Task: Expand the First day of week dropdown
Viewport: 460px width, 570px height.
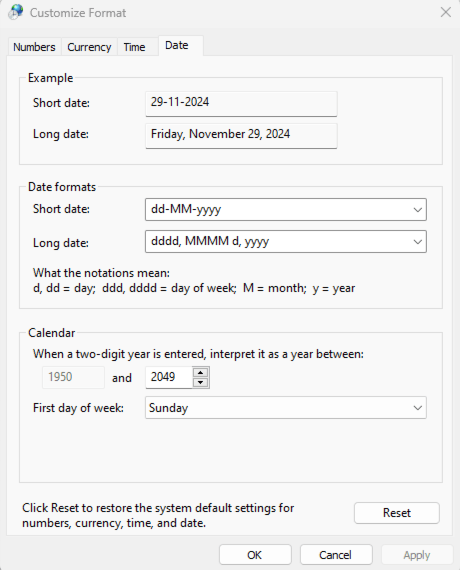Action: point(285,408)
